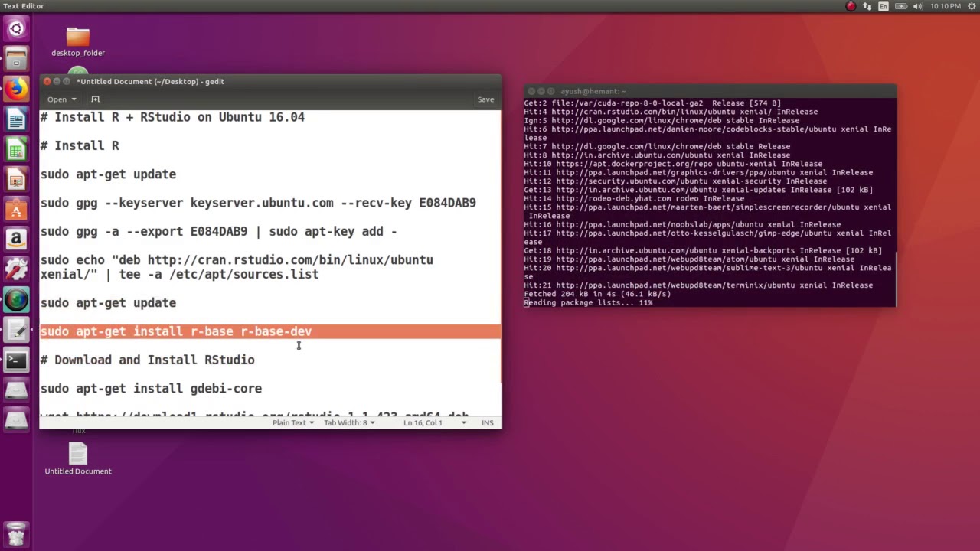
Task: Click the gedit title '*Untitled Document (~/Desktop) - gedit'
Action: [x=150, y=81]
